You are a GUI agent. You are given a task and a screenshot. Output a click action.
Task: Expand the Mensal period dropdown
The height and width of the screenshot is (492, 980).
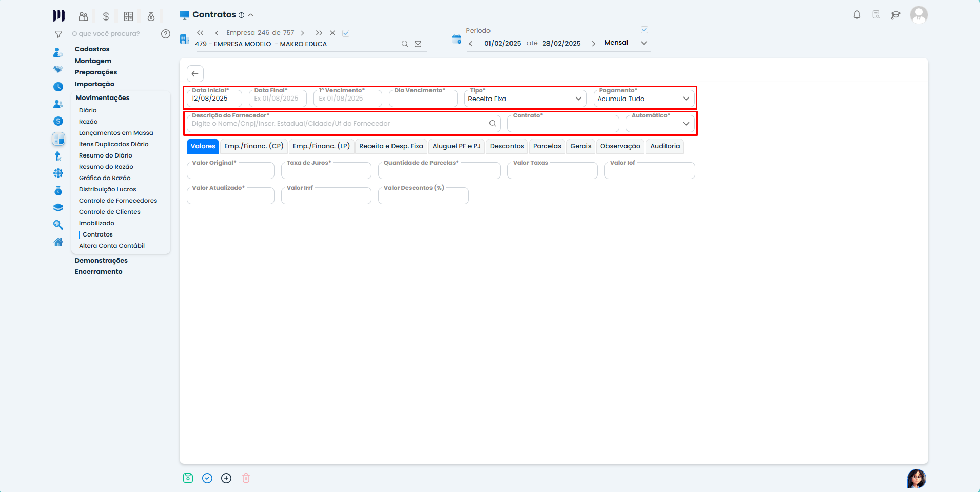click(x=644, y=43)
